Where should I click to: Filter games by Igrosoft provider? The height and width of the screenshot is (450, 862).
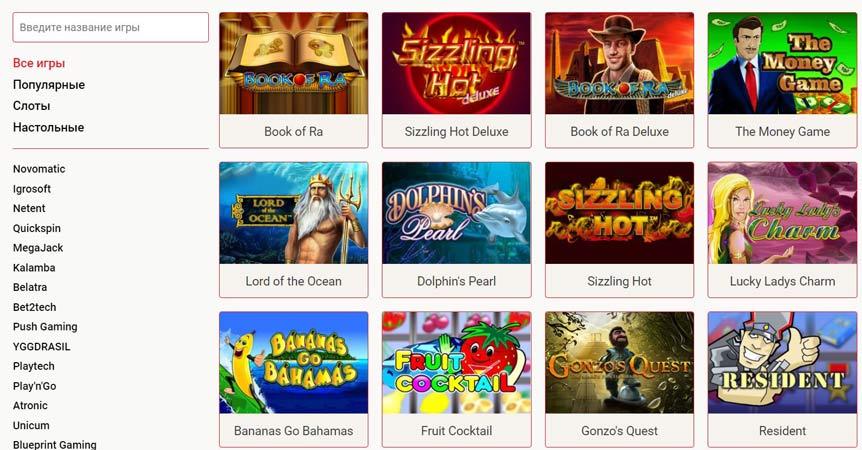(x=32, y=188)
